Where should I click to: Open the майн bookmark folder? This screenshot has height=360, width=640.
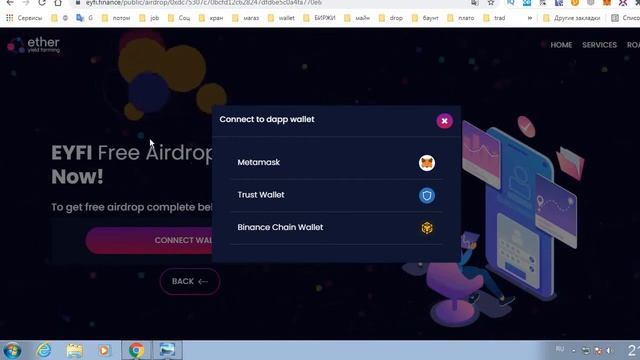[x=357, y=18]
